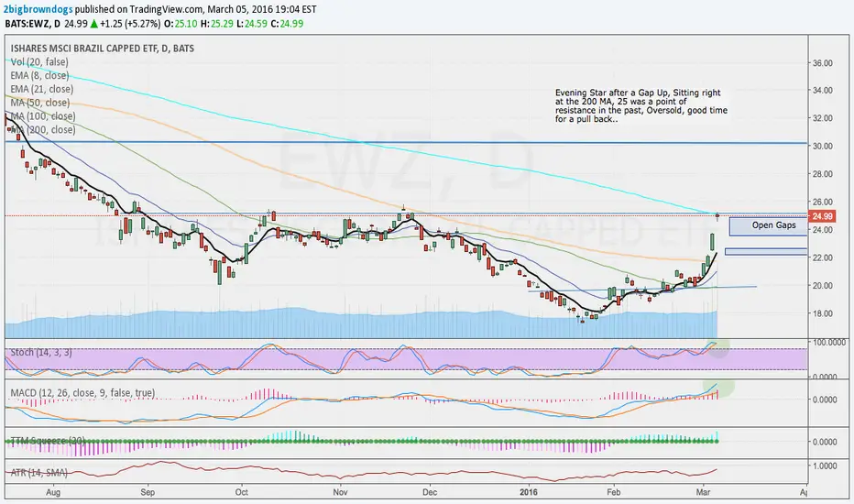This screenshot has width=854, height=504.
Task: Click the H:25.29 high value
Action: (217, 24)
